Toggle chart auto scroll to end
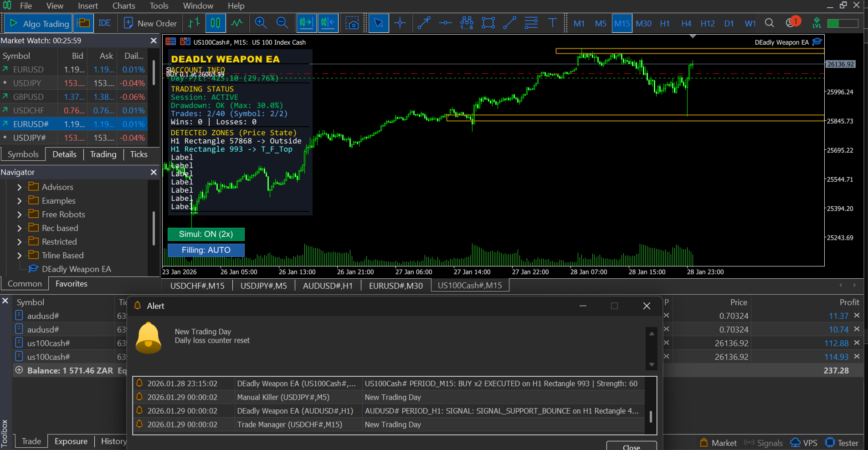 [x=306, y=23]
